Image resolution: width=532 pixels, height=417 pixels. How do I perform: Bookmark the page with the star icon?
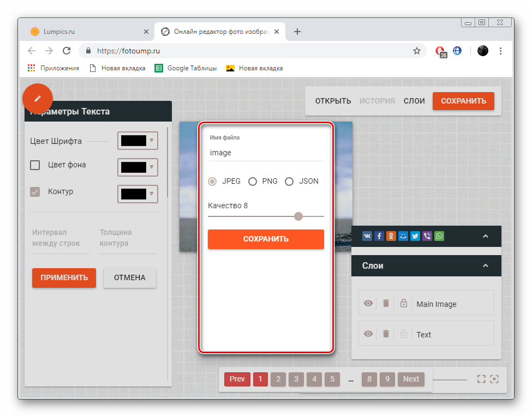(x=417, y=51)
